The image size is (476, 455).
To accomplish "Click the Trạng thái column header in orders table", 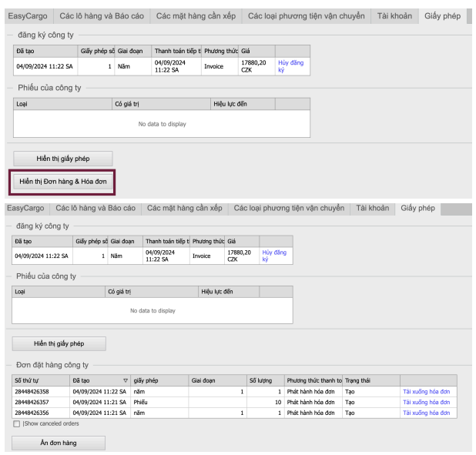I will (370, 380).
